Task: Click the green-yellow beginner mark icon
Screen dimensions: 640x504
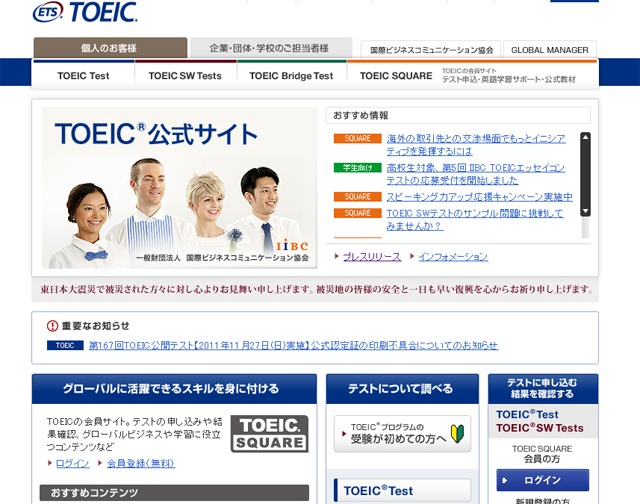Action: 458,434
